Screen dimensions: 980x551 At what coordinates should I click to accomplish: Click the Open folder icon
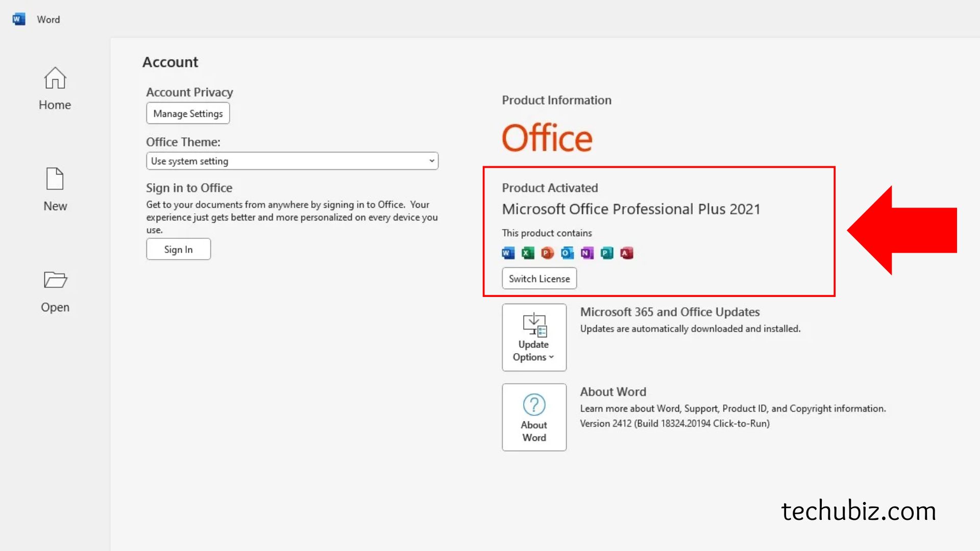coord(55,280)
